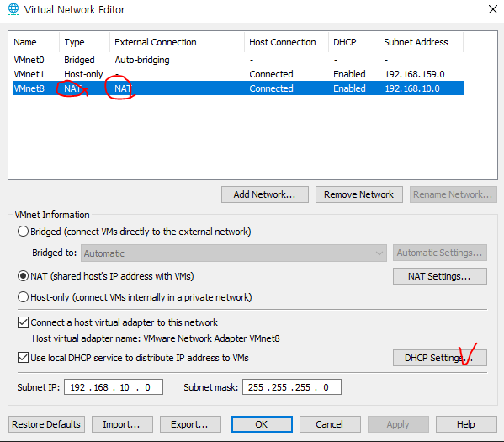Viewport: 504px width, 442px height.
Task: Click the Subnet IP input field
Action: click(x=114, y=387)
